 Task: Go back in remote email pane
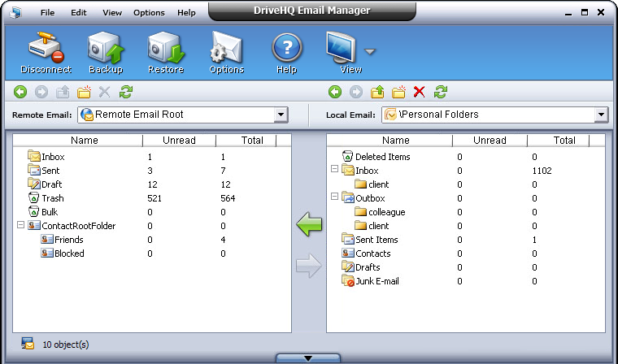20,93
